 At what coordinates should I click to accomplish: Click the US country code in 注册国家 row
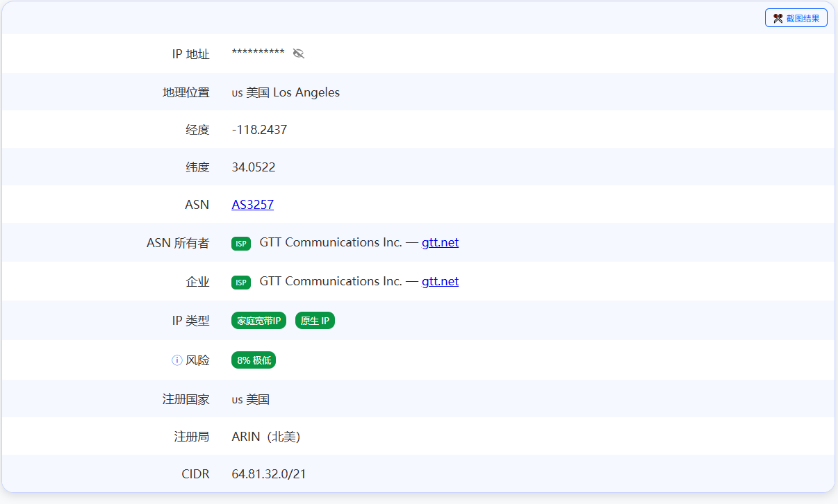pyautogui.click(x=237, y=400)
